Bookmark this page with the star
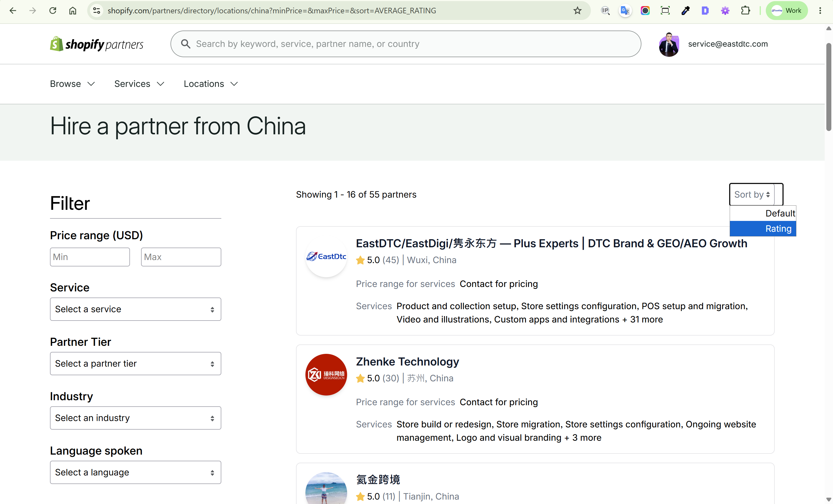The image size is (833, 504). 578,11
